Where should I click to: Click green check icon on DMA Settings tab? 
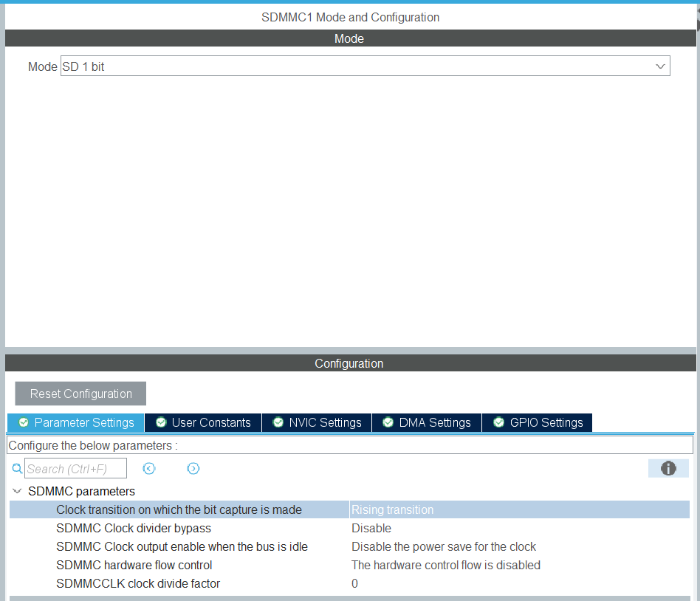388,422
